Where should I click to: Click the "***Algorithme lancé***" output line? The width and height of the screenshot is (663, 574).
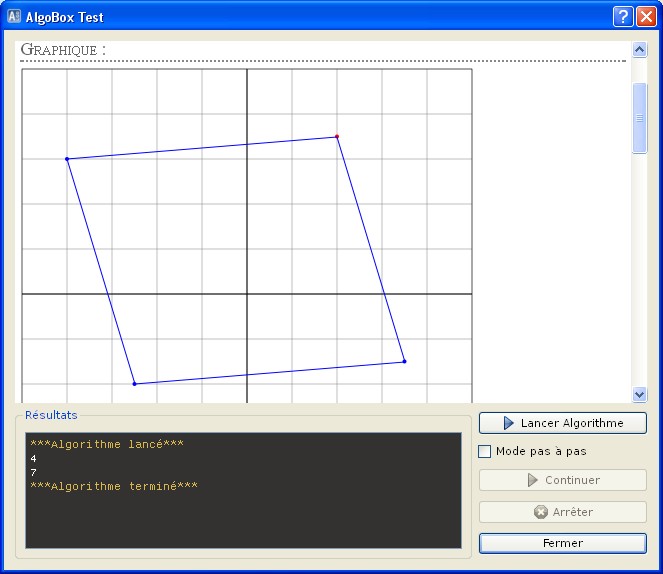107,444
